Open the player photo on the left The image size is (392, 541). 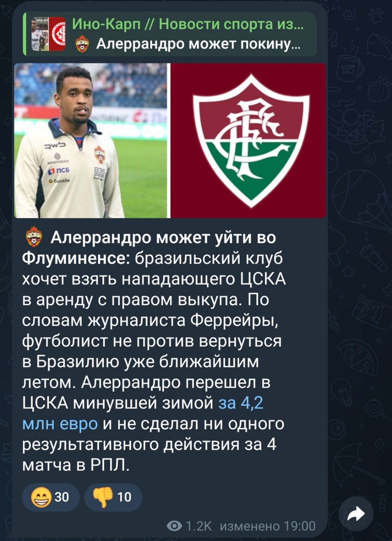[x=90, y=140]
